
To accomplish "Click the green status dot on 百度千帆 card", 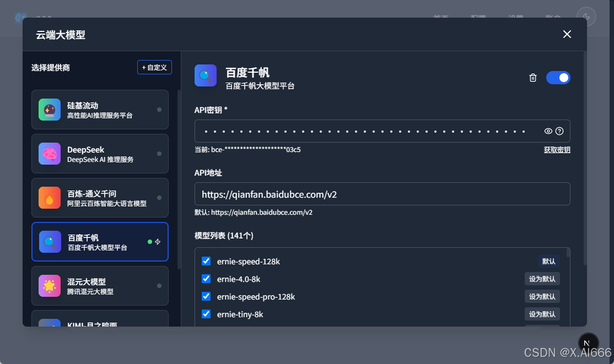I will (149, 242).
